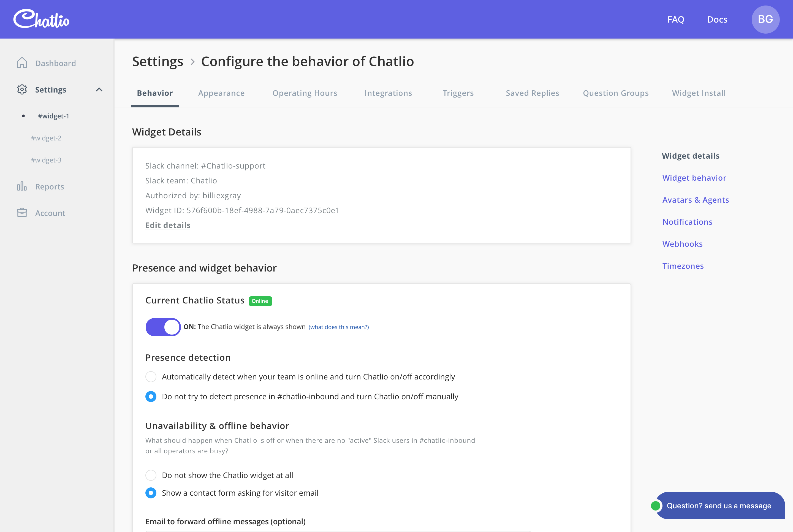The image size is (793, 532).
Task: Click the Settings gear icon
Action: 22,89
